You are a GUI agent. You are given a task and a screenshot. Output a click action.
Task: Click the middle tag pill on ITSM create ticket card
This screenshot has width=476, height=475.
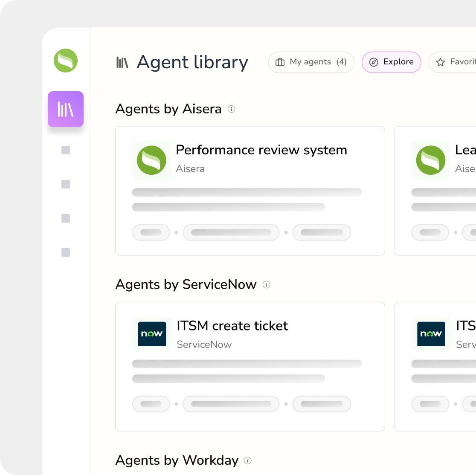231,404
